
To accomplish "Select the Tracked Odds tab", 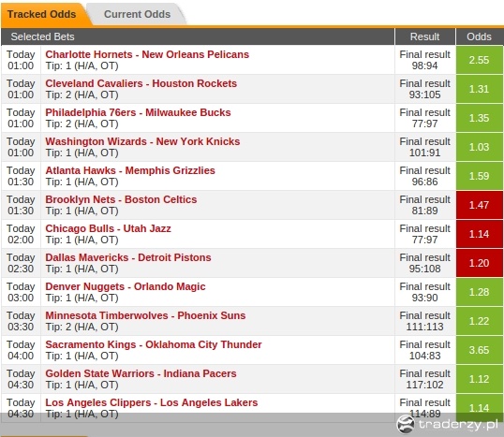I will click(x=42, y=14).
